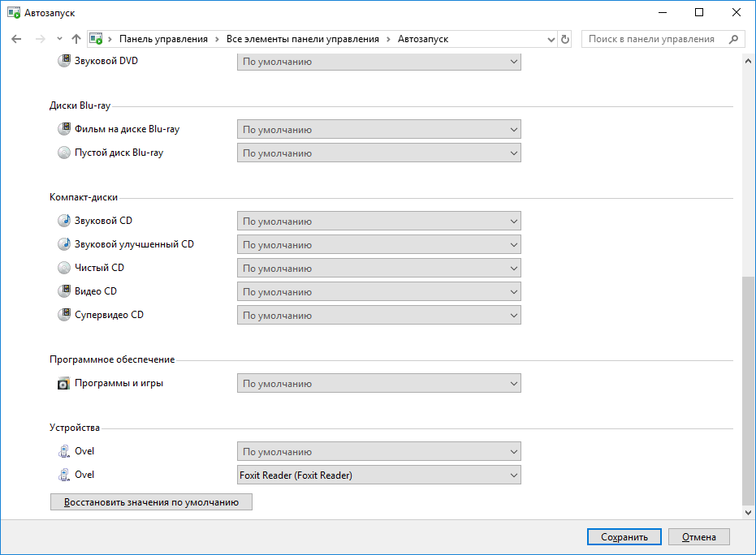Minimize the Автозапуск window
756x555 pixels.
coord(663,12)
